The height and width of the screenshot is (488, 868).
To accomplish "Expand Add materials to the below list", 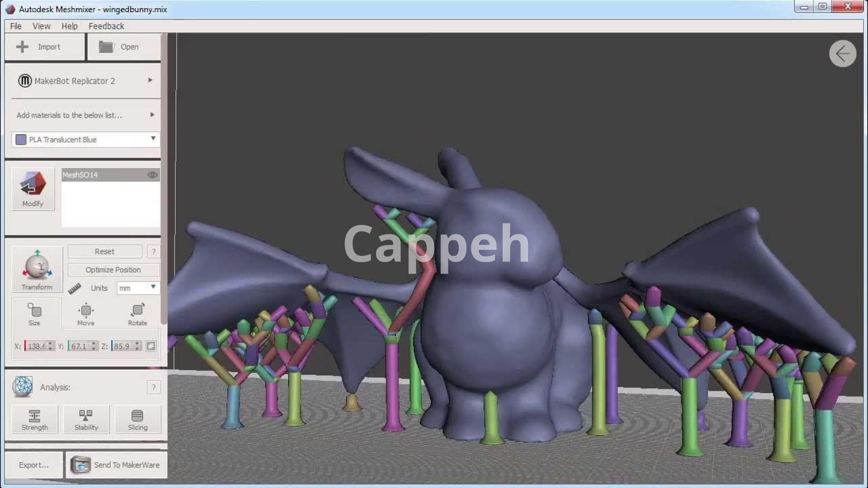I will pos(152,115).
